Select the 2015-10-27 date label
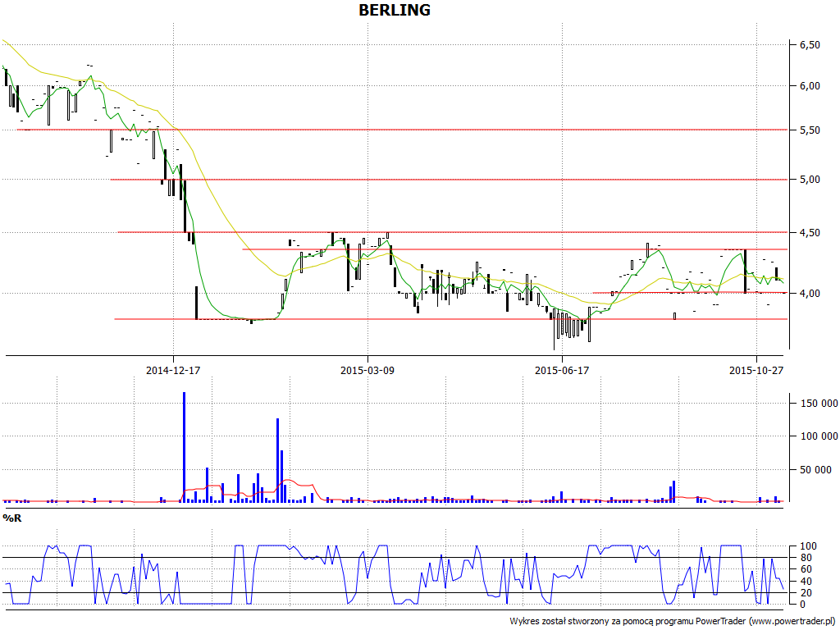Viewport: 840px width, 630px height. 756,370
